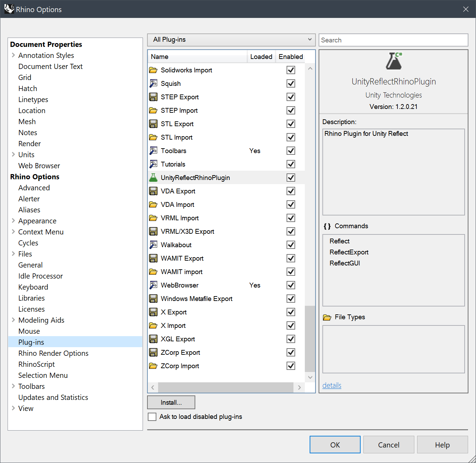Uncheck the Squish enabled checkbox
The height and width of the screenshot is (463, 476).
coord(291,83)
